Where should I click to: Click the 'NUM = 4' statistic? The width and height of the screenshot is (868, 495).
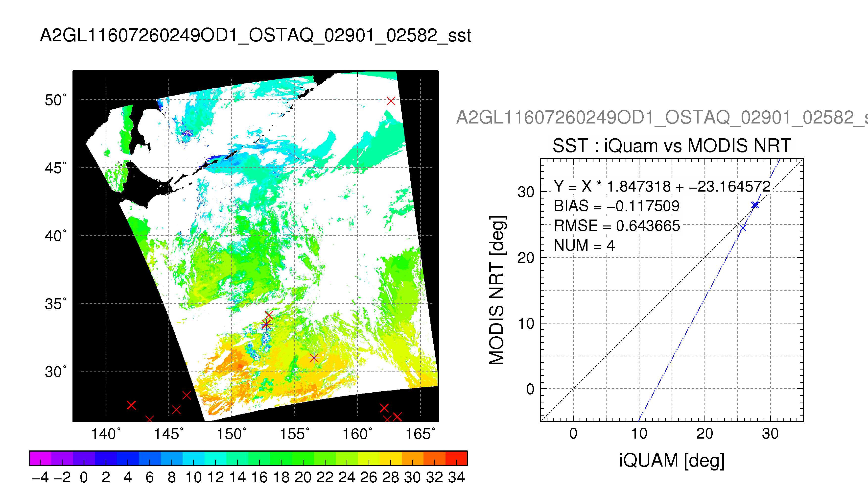[584, 246]
